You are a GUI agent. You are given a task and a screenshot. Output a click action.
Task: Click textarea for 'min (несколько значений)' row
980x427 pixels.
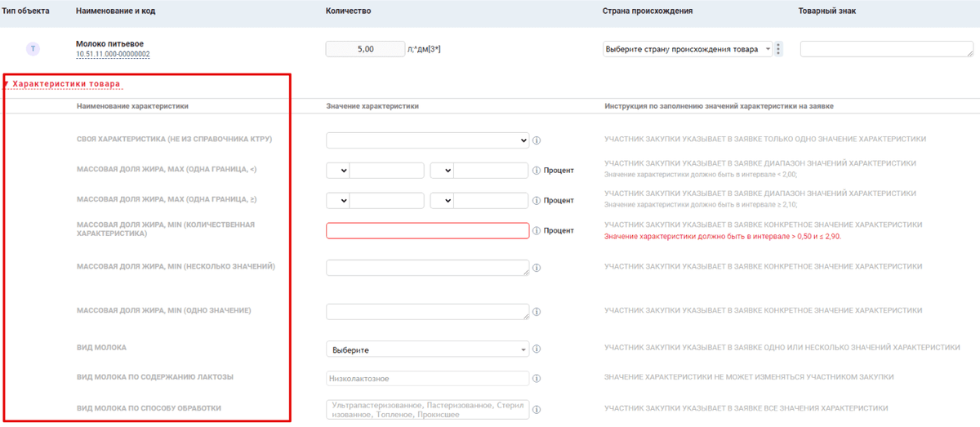427,268
